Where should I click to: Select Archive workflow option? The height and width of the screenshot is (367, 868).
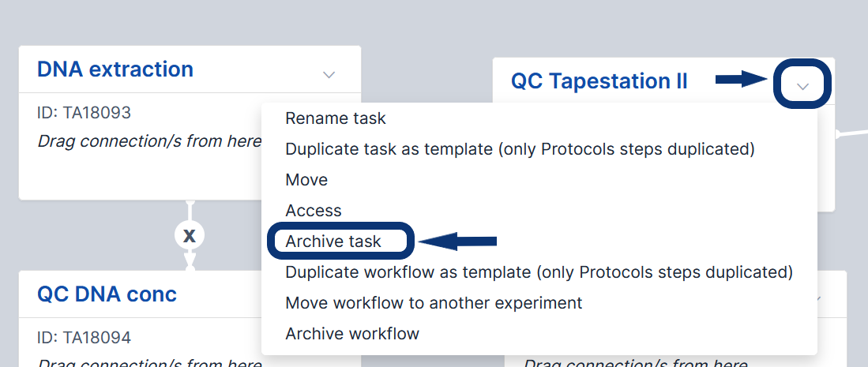click(352, 334)
